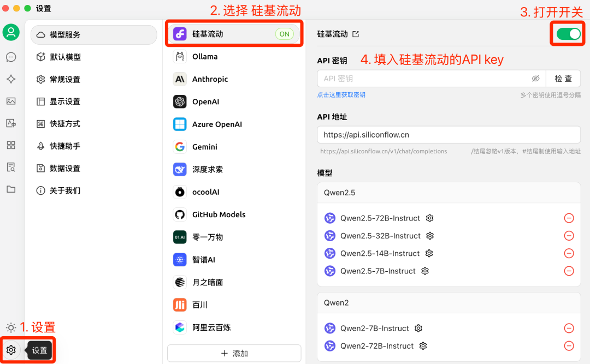Viewport: 590px width, 364px height.
Task: Open 数据设置 settings section
Action: (94, 168)
